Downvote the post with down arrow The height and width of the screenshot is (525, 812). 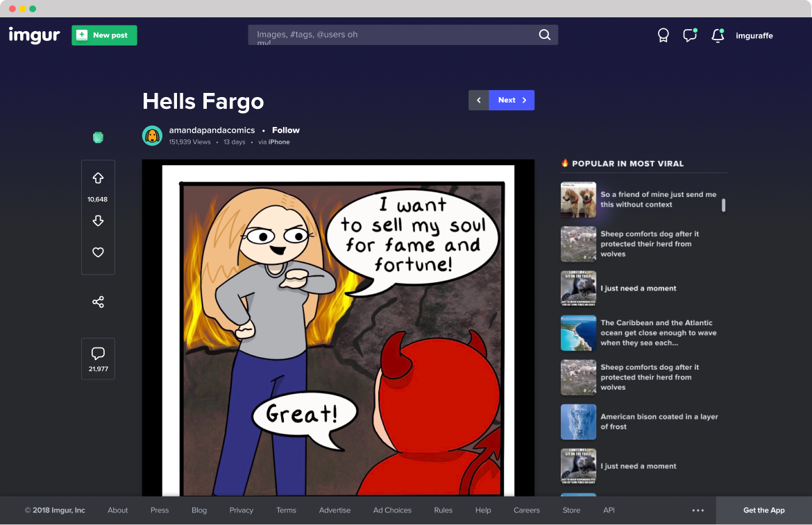(98, 221)
